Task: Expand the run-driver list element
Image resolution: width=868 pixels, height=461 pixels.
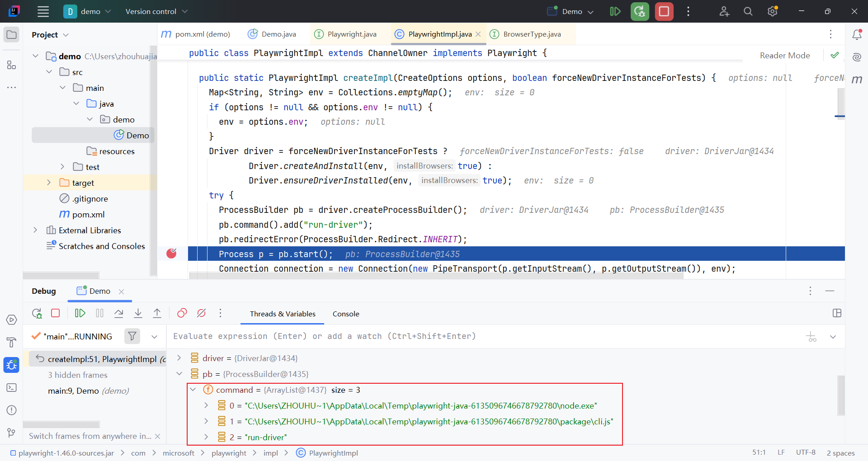Action: click(206, 437)
